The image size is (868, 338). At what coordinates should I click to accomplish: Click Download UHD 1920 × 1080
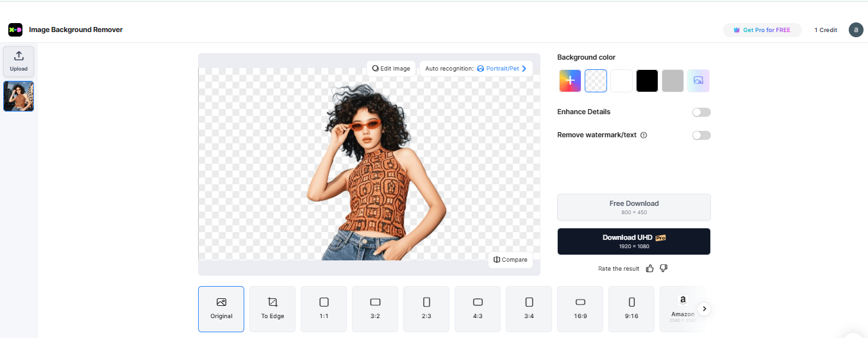coord(634,241)
